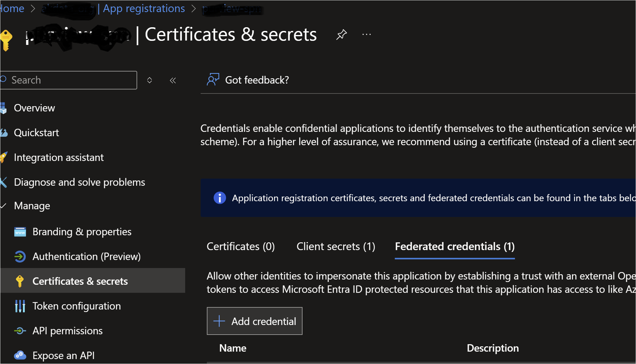The image size is (636, 364).
Task: Collapse the Manage section
Action: [32, 206]
